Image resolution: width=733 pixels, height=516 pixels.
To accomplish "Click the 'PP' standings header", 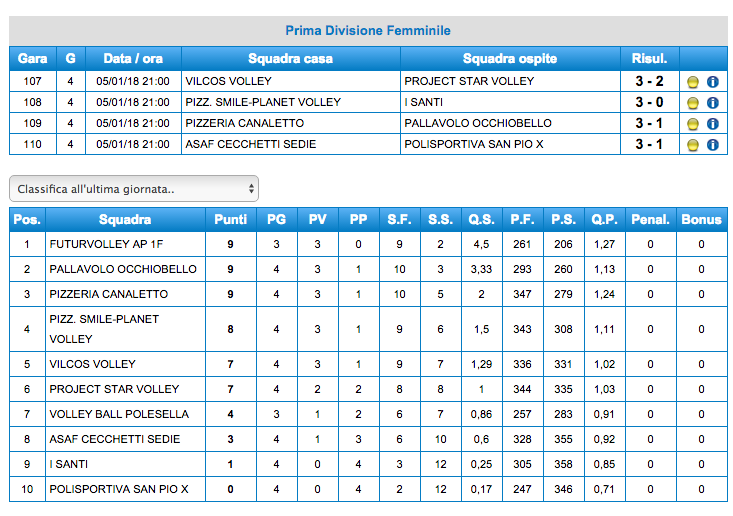I will coord(359,220).
